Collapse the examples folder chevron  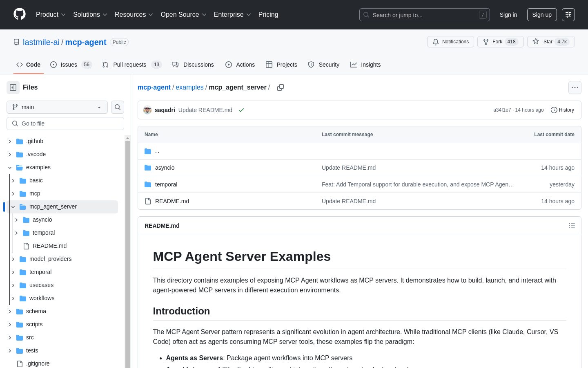[10, 168]
